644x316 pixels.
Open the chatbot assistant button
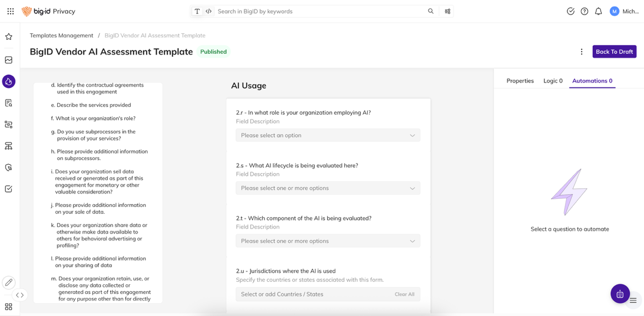click(620, 294)
